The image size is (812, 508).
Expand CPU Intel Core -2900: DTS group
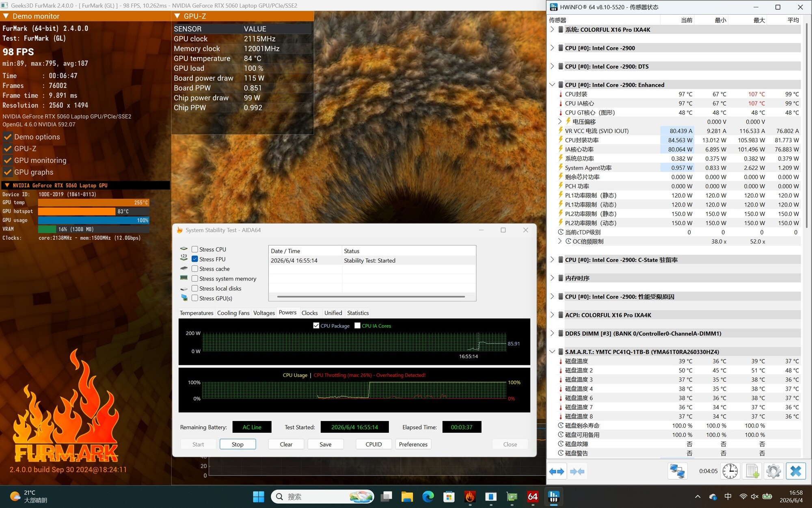pos(552,66)
